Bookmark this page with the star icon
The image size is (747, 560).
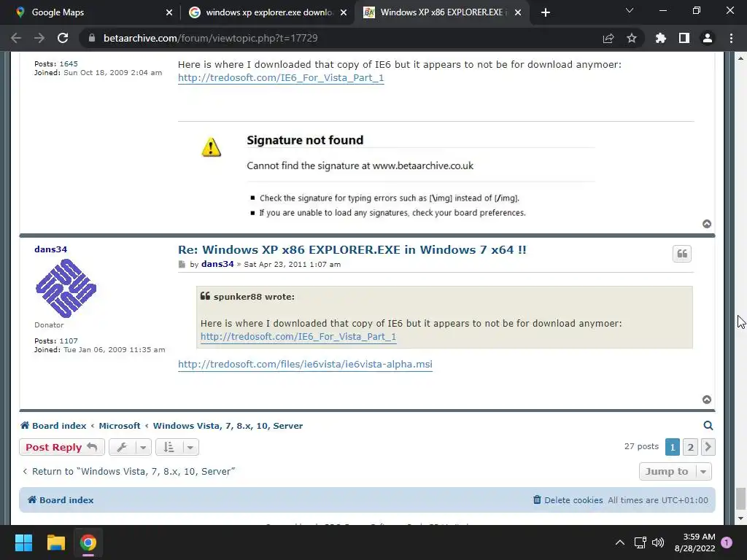632,38
